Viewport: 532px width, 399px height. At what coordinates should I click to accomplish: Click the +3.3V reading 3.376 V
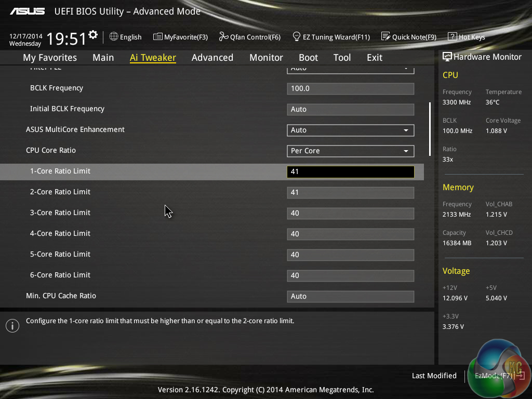click(453, 327)
